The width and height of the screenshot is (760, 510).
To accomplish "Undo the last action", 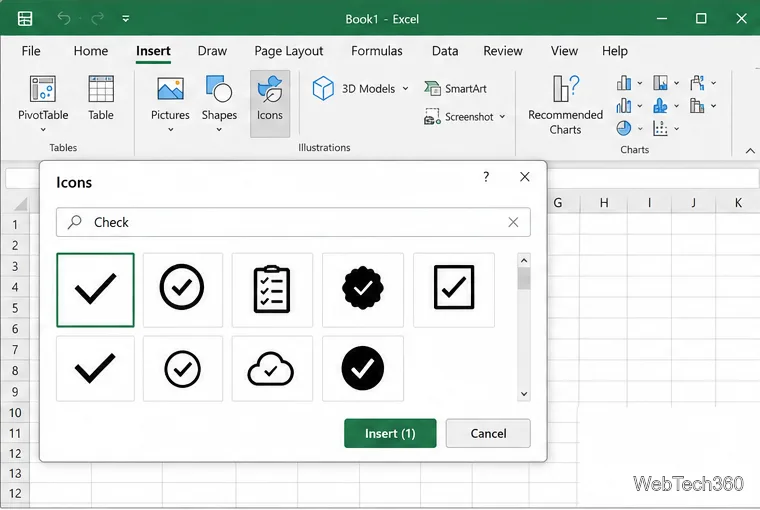I will (63, 18).
